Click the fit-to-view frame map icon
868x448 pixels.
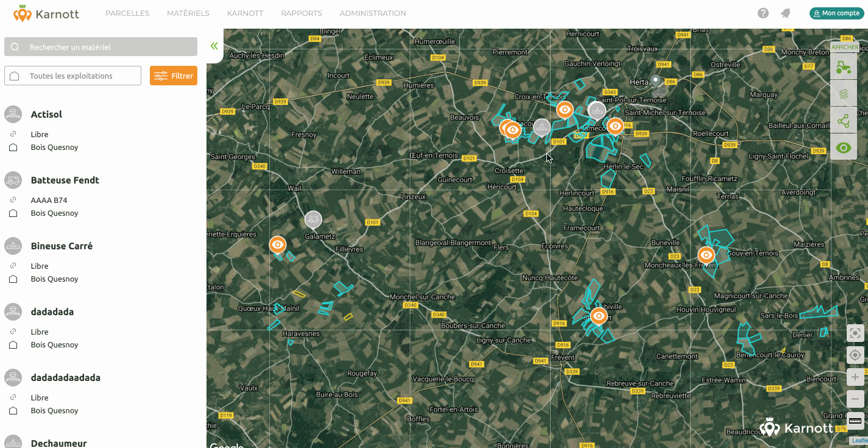[855, 333]
